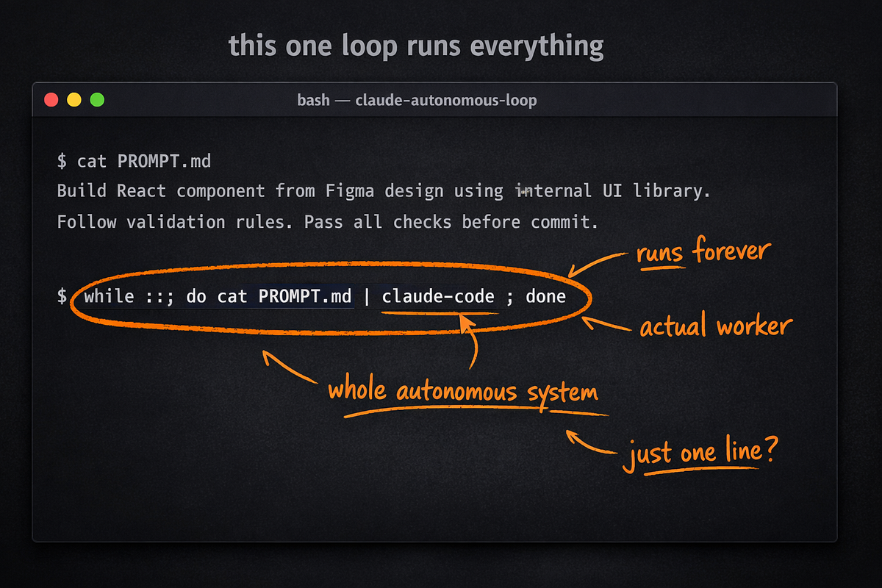Click 'claude-code' in the loop command
882x588 pixels.
(x=437, y=297)
